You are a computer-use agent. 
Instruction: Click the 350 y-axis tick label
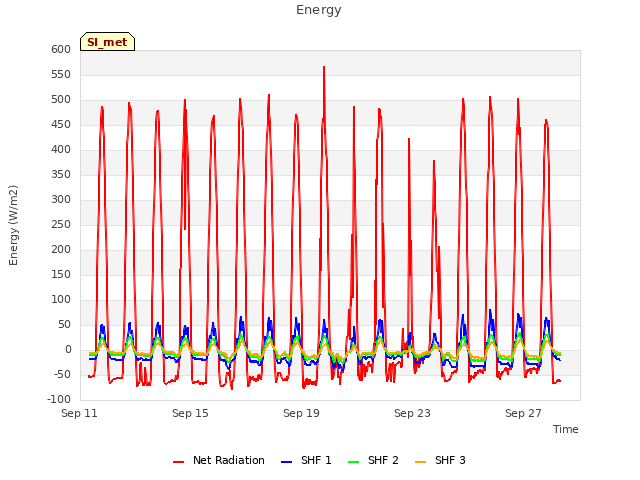(61, 175)
